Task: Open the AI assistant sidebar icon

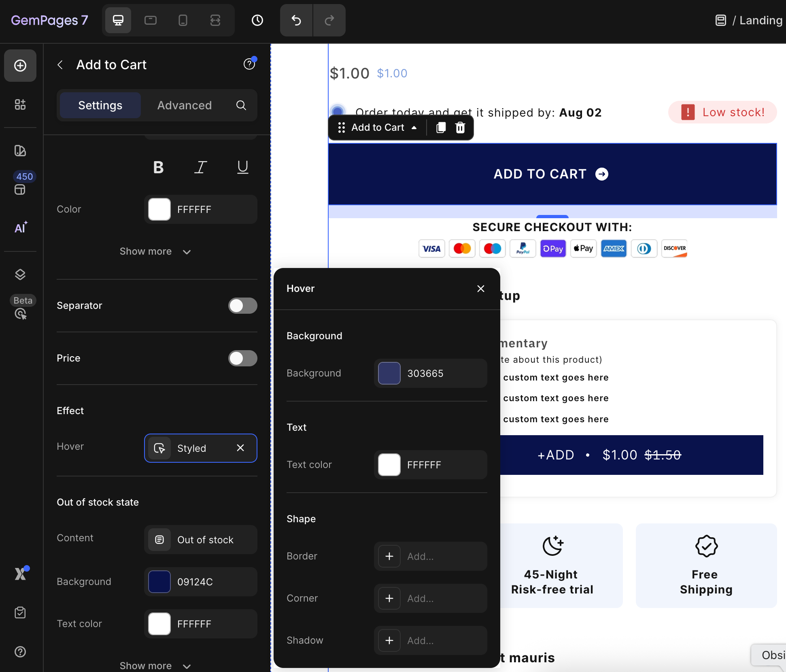Action: pyautogui.click(x=20, y=228)
